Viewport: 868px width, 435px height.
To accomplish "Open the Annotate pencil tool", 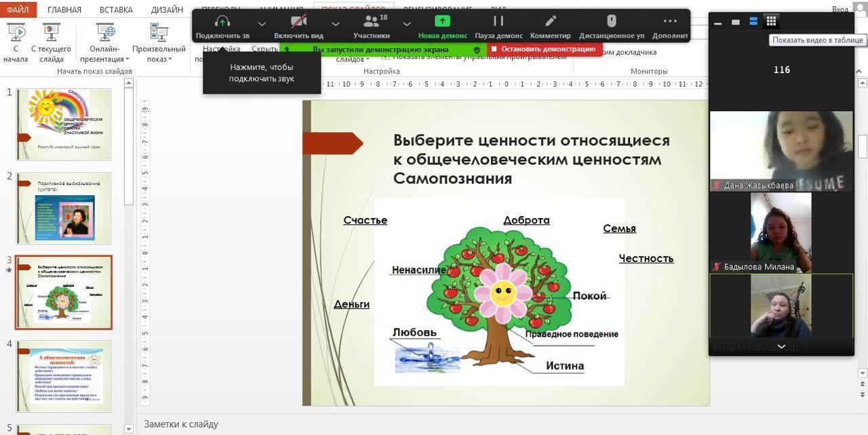I will point(551,22).
